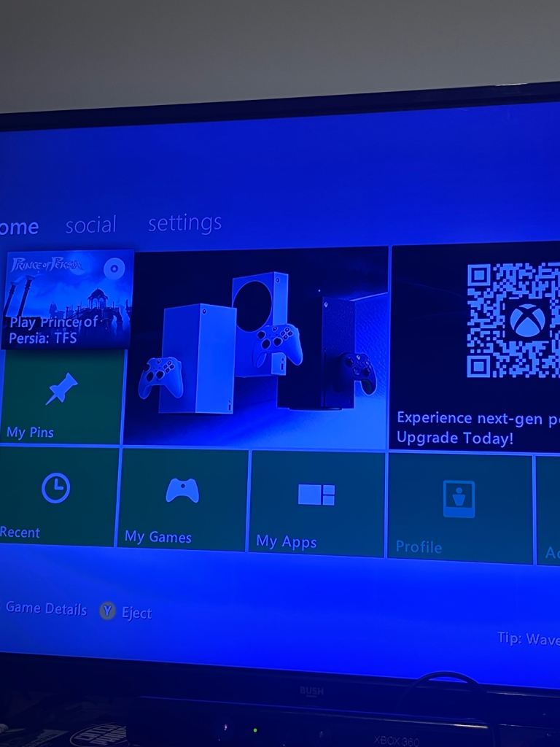Open Game Details
The width and height of the screenshot is (560, 747).
46,608
